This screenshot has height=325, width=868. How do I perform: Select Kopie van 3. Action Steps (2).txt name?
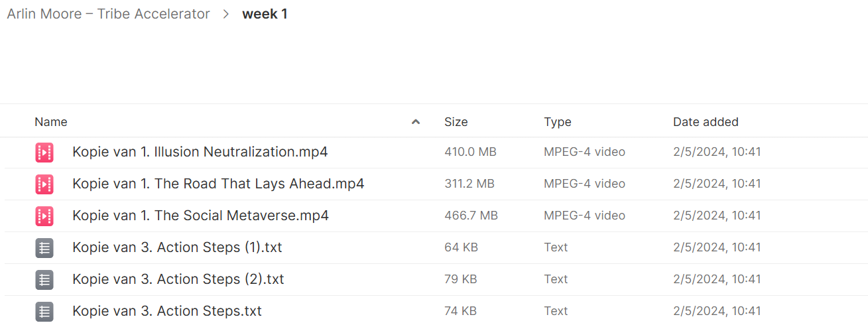point(178,279)
